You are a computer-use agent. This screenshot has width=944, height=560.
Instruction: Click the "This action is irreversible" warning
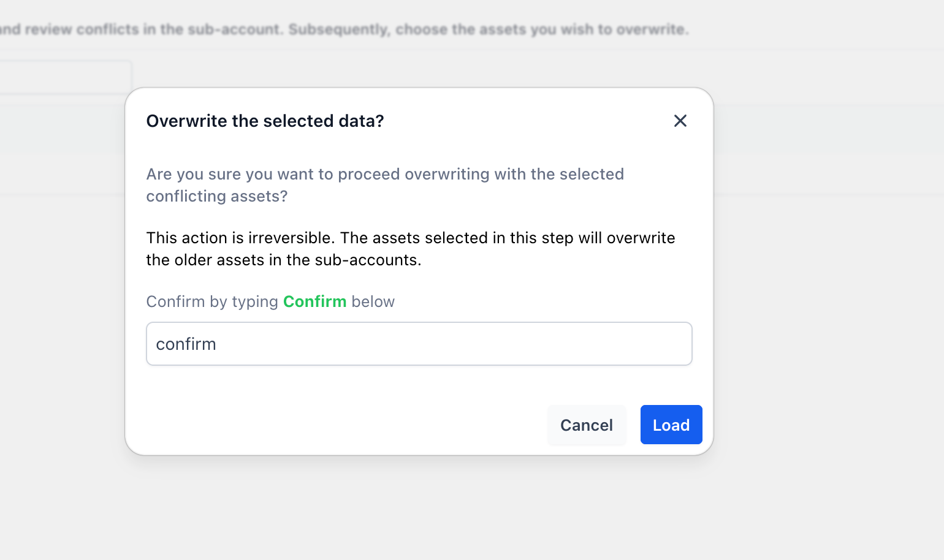pyautogui.click(x=241, y=238)
